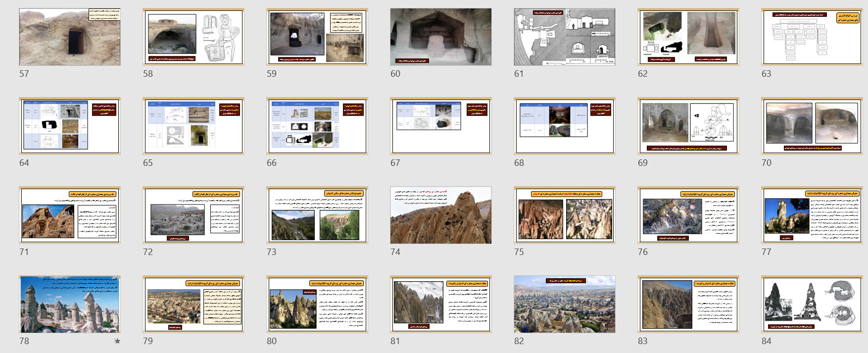Select slide 58 thumbnail
This screenshot has width=868, height=353.
click(x=193, y=37)
